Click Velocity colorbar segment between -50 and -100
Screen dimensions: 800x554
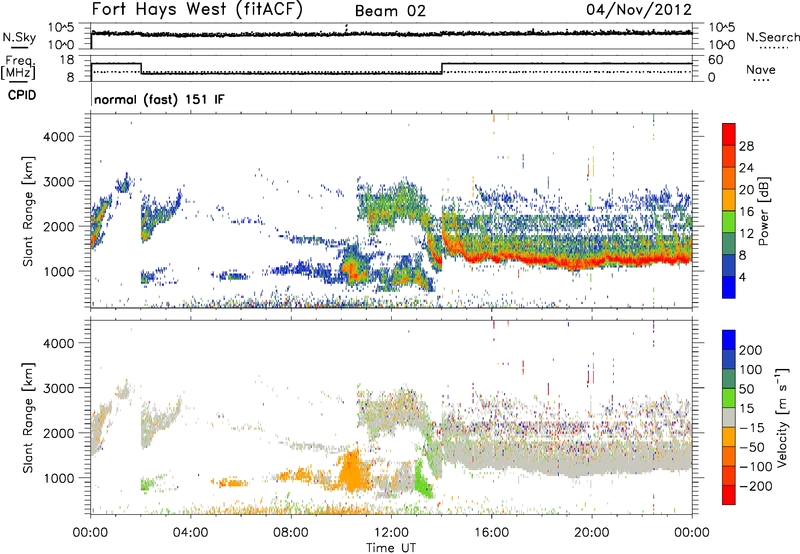click(729, 456)
